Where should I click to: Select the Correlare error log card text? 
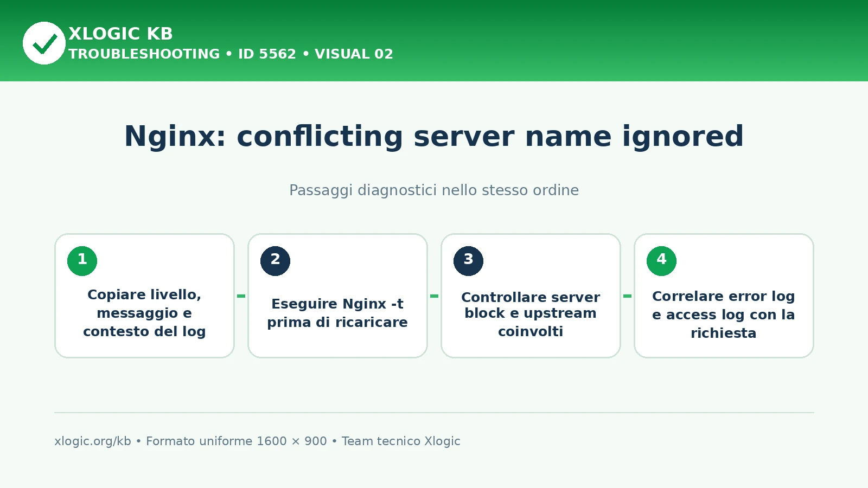724,314
